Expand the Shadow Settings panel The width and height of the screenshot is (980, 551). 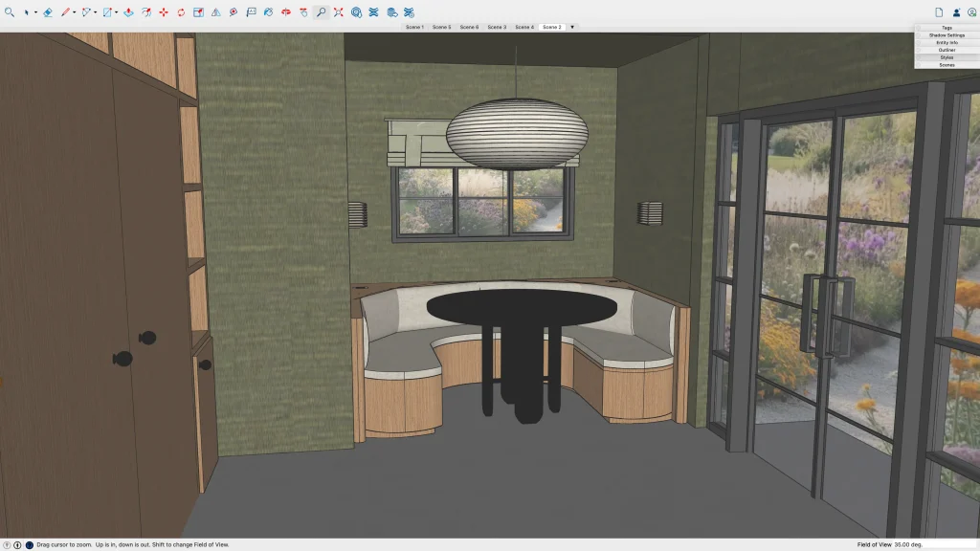[947, 35]
